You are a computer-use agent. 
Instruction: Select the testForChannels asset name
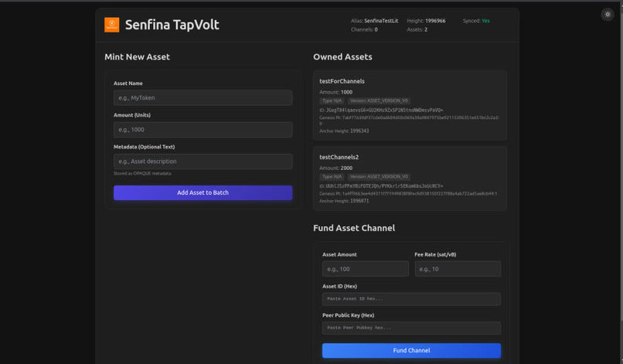coord(342,81)
